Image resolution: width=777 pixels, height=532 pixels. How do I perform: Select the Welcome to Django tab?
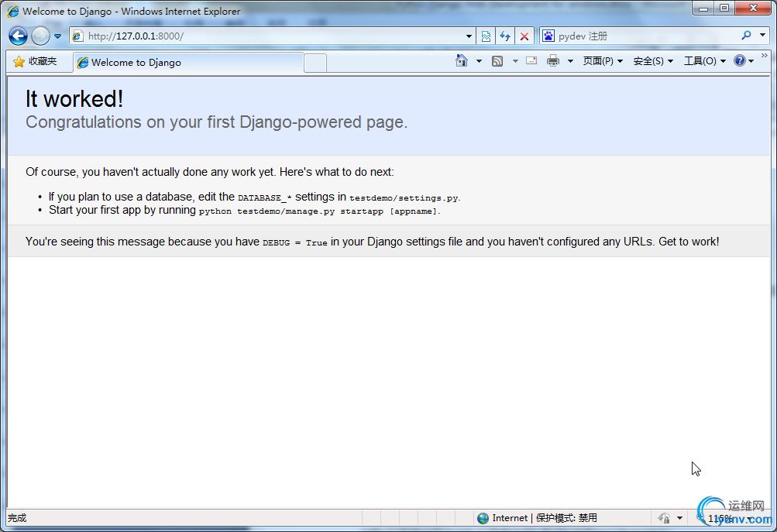click(x=188, y=63)
